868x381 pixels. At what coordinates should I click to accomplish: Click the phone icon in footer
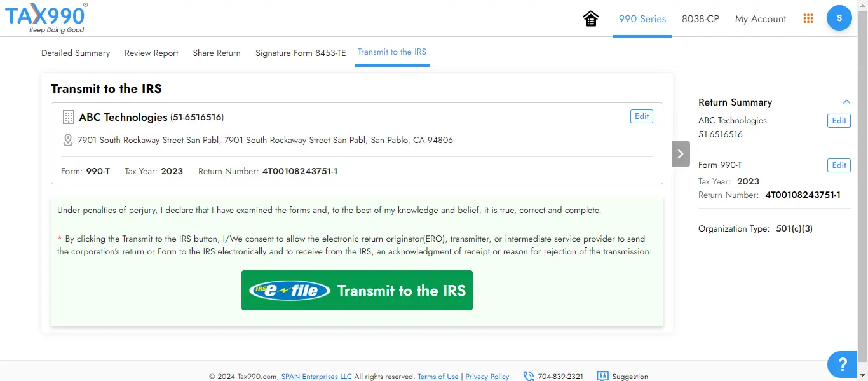point(529,377)
